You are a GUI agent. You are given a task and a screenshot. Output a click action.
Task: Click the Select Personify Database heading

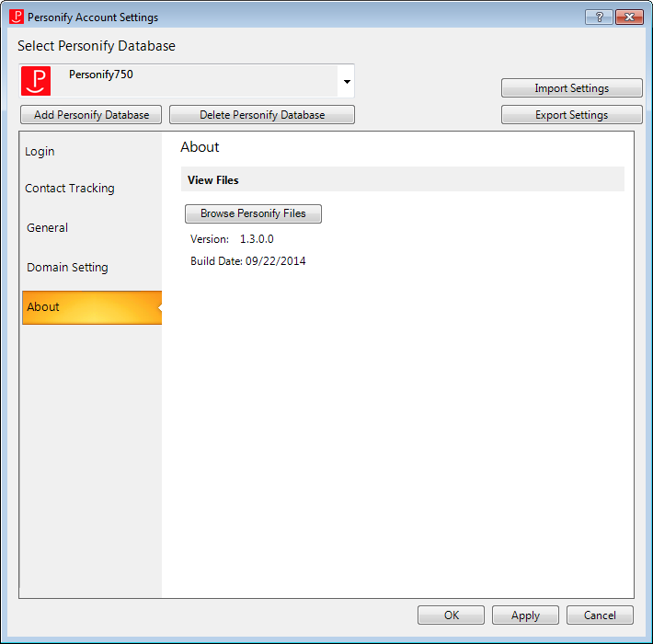pos(97,46)
